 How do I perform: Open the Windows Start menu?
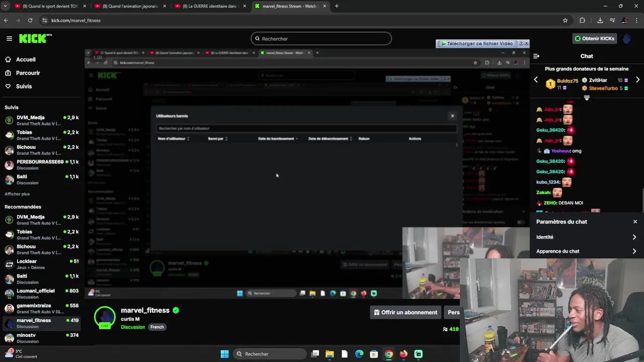tap(224, 354)
